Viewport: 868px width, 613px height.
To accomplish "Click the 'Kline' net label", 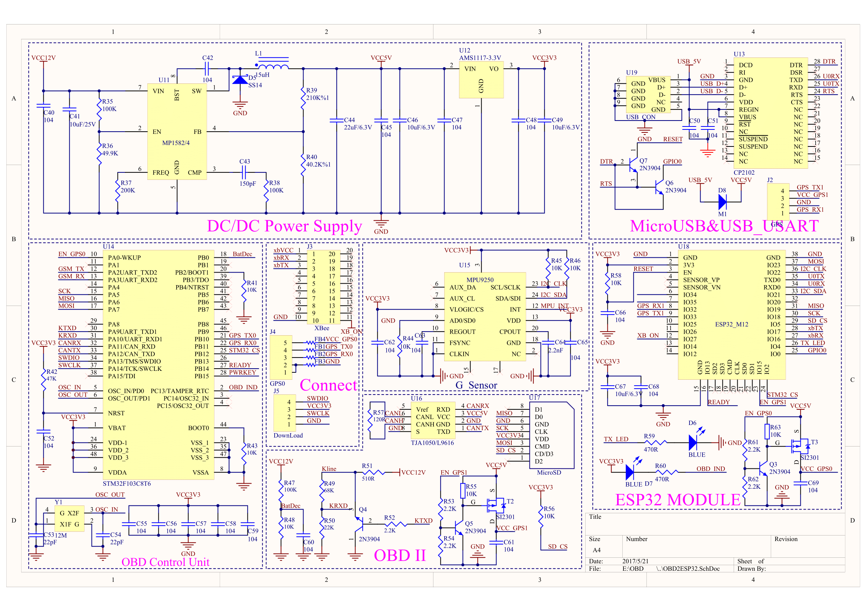I will (x=329, y=469).
